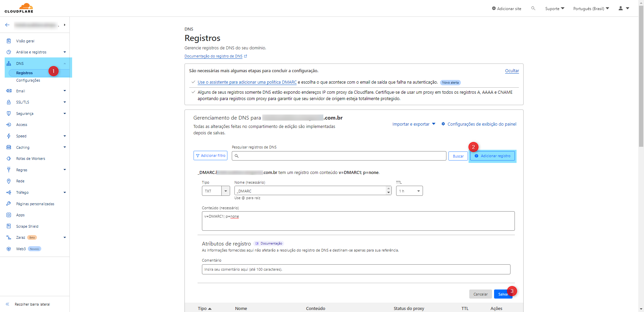This screenshot has height=312, width=644.
Task: Open search via magnifier icon in header
Action: 533,8
